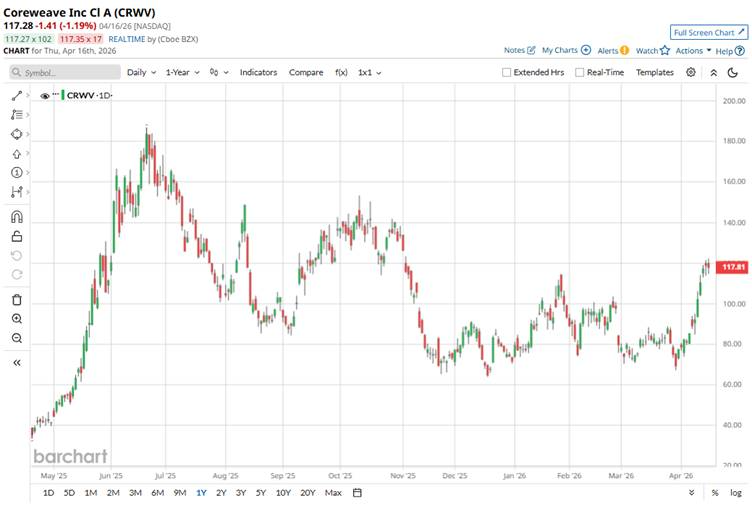Zoom in using the magnifier plus icon
The image size is (752, 513).
click(17, 318)
